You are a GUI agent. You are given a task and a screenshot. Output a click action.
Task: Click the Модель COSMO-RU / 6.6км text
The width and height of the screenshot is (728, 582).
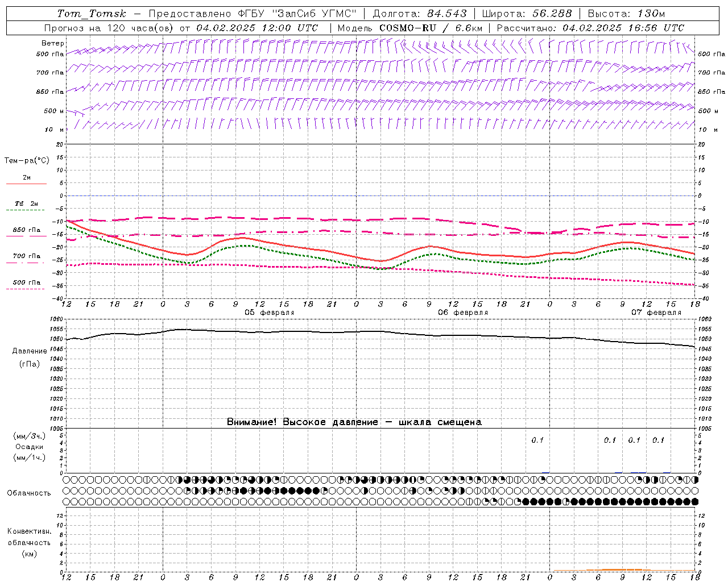coord(409,28)
